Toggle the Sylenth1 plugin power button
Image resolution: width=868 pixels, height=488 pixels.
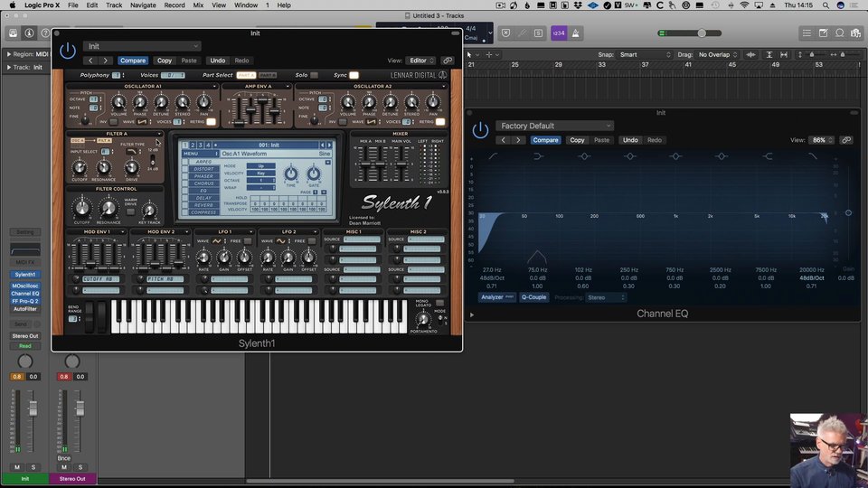[x=68, y=51]
